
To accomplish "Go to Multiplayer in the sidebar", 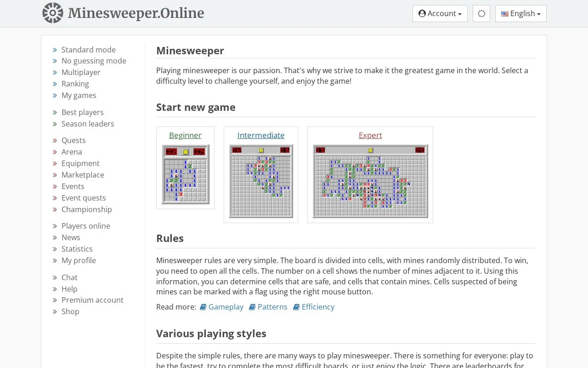I will pyautogui.click(x=81, y=72).
